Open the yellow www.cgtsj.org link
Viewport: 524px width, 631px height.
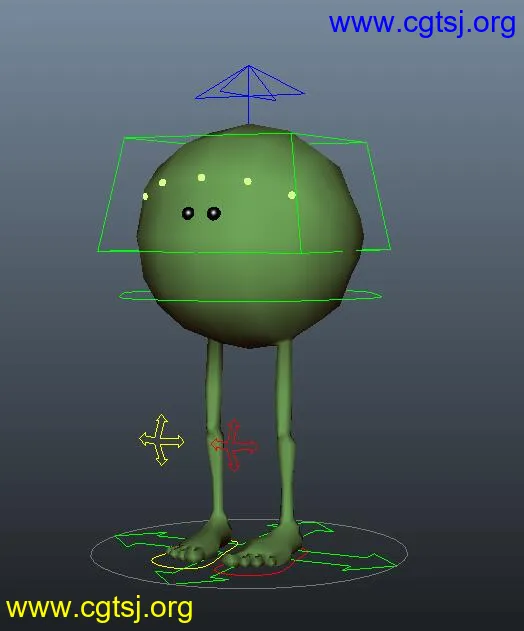pos(99,608)
